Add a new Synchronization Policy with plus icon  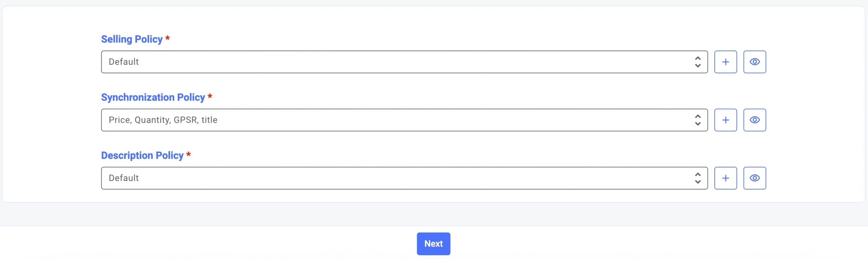click(x=725, y=120)
